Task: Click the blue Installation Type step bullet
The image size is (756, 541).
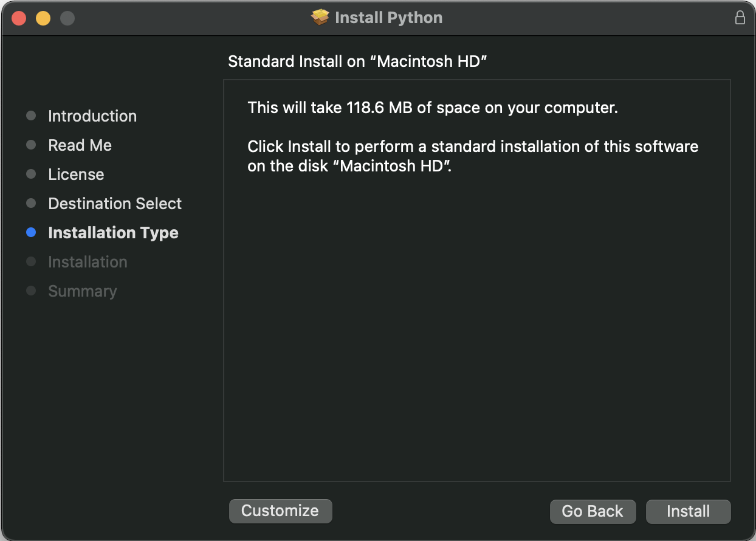Action: (x=32, y=233)
